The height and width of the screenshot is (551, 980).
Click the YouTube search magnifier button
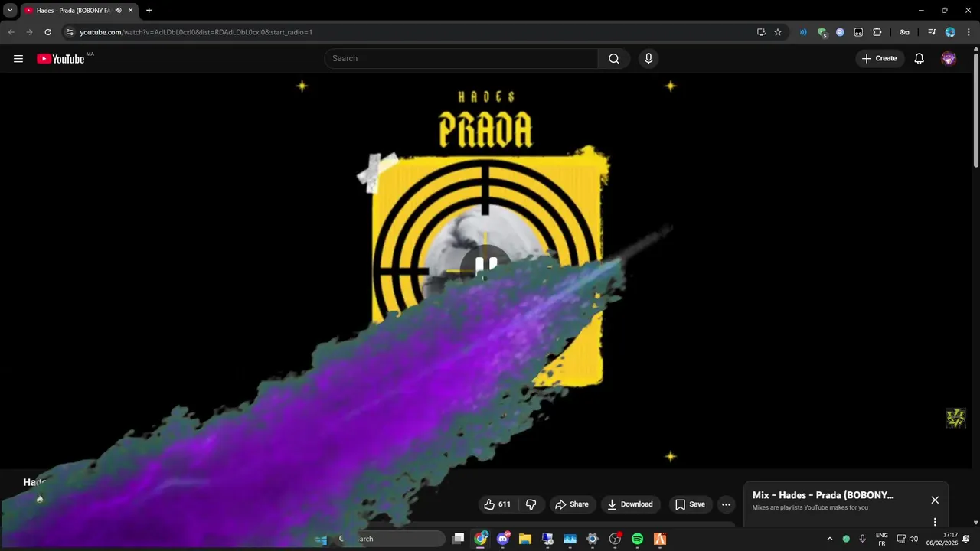(614, 58)
